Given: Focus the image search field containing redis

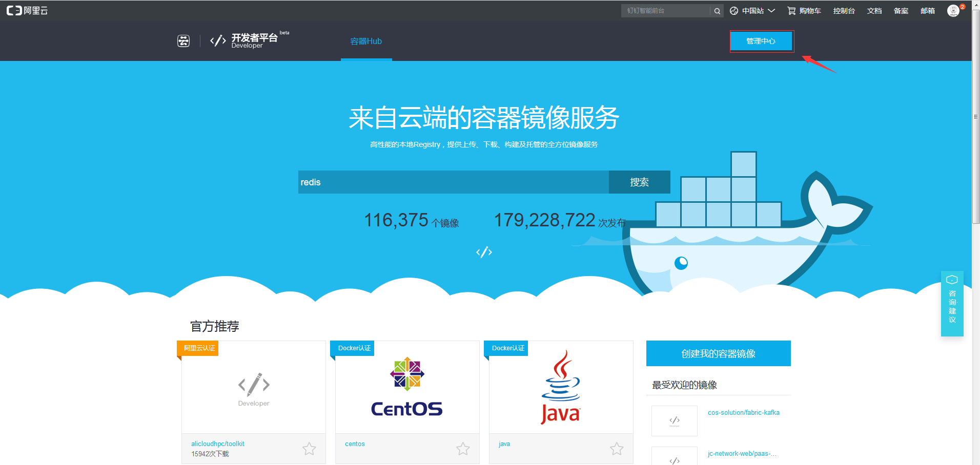Looking at the screenshot, I should [454, 182].
